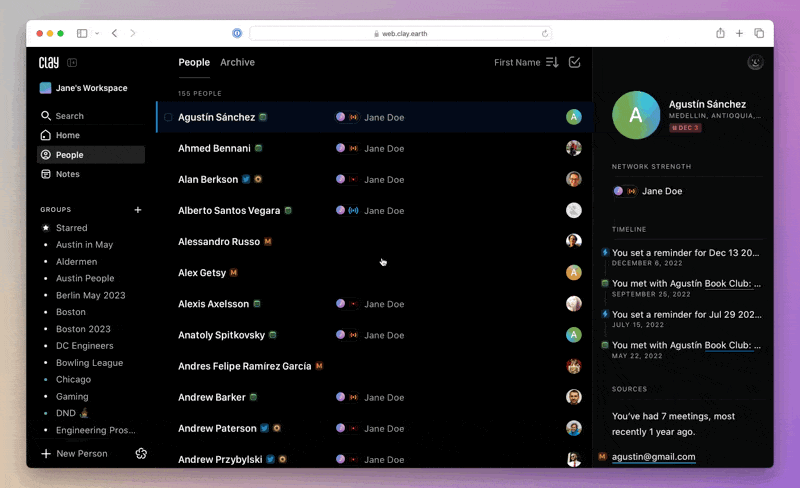
Task: Tick the checkbox beside Agustín Sánchez
Action: tap(168, 117)
